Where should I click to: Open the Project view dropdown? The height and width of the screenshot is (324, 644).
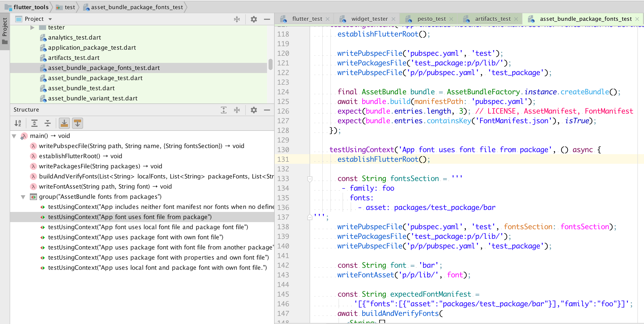[x=50, y=19]
